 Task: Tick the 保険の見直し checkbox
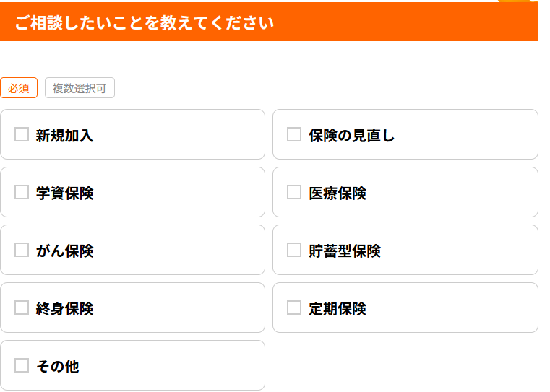(x=294, y=134)
